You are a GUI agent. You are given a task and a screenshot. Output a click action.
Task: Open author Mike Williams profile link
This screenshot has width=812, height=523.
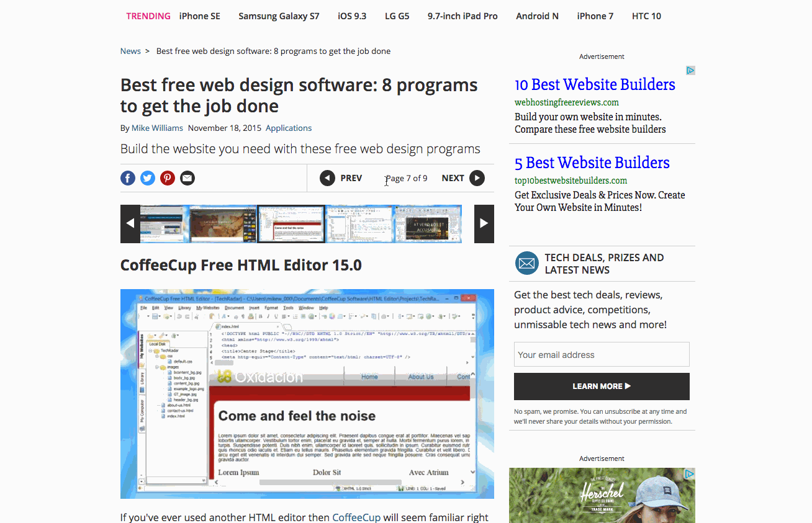157,128
